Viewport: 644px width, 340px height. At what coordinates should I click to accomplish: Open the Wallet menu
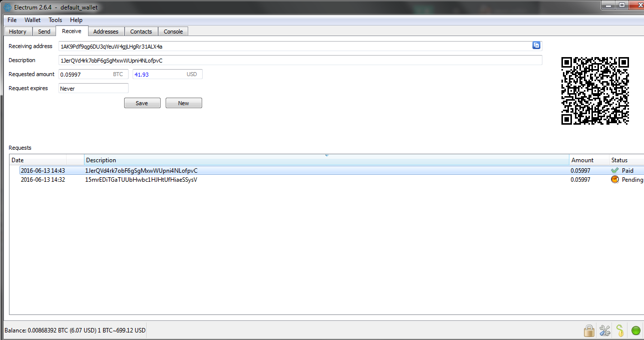point(33,20)
